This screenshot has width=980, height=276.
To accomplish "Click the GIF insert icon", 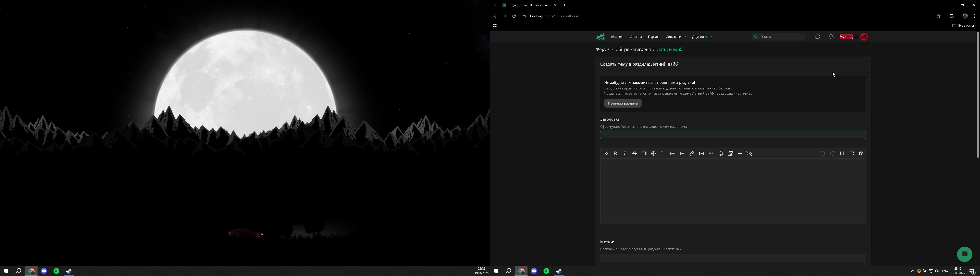I will point(711,154).
